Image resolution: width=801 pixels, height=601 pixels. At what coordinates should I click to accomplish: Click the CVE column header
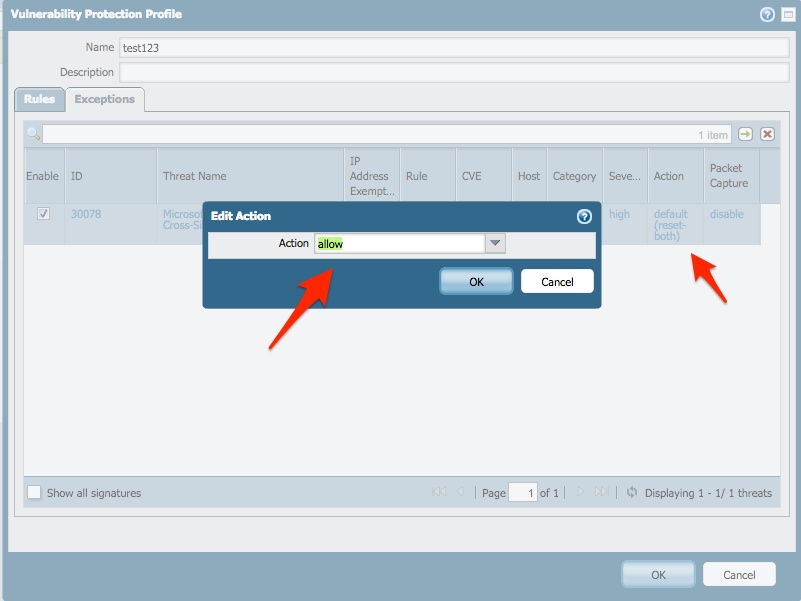tap(484, 176)
